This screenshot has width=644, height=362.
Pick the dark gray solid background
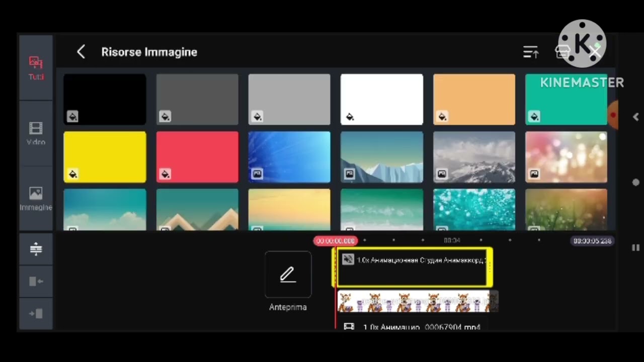pos(197,99)
